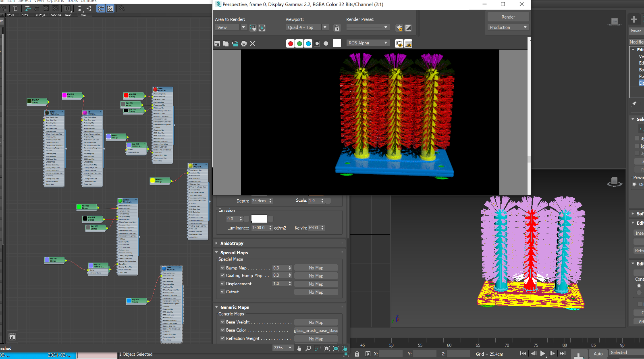Open the RGB Alpha channel dropdown
The height and width of the screenshot is (359, 644).
click(x=368, y=43)
